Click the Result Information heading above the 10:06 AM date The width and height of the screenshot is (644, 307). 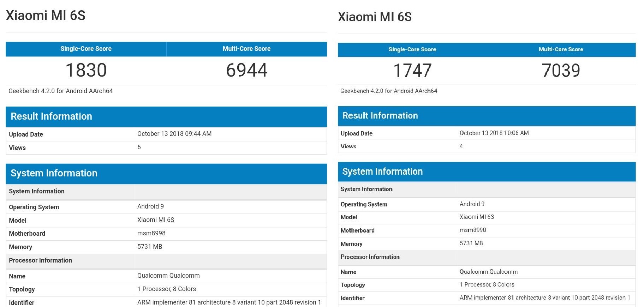(x=380, y=116)
